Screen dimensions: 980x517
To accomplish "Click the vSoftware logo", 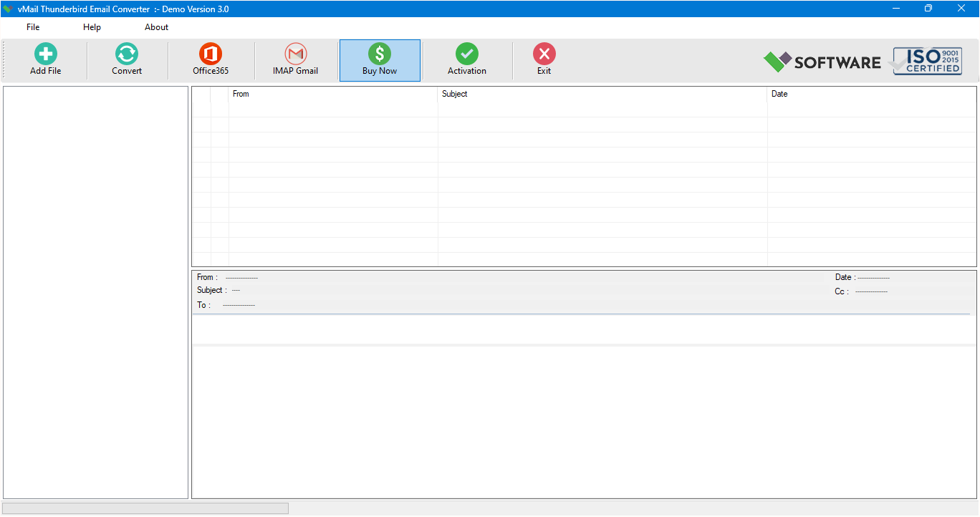I will (x=822, y=62).
